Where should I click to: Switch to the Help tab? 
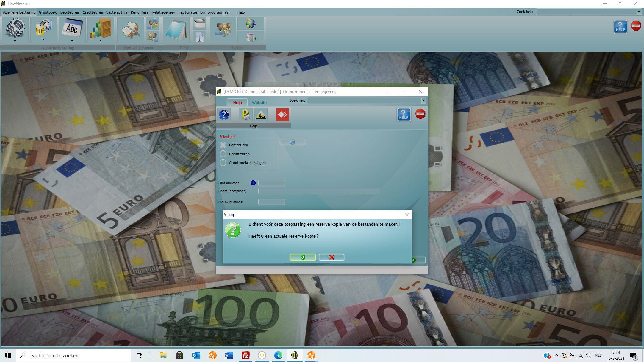237,103
